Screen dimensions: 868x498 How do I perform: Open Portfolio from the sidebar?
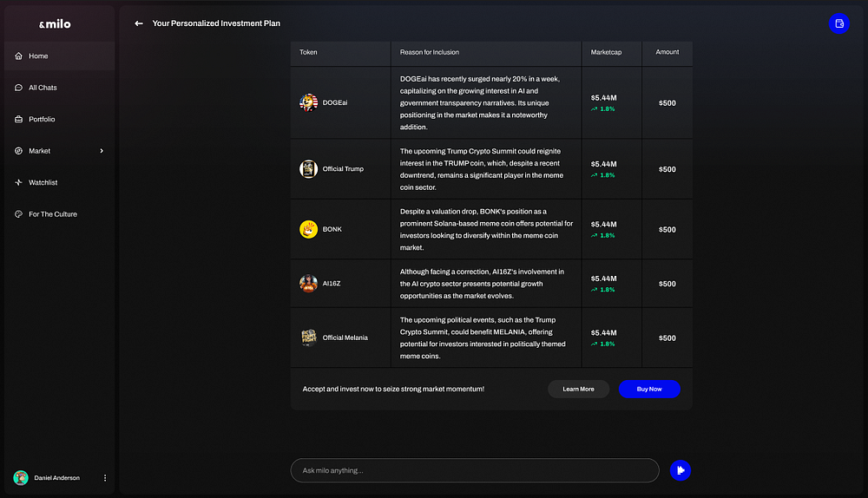click(x=42, y=119)
